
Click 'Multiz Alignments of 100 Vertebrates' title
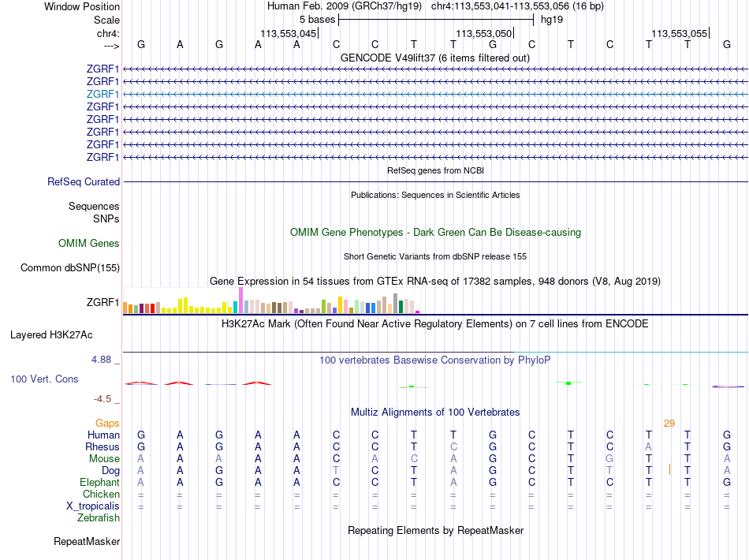click(435, 412)
